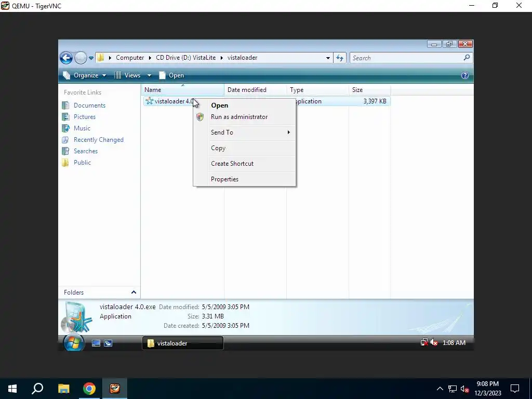Image resolution: width=532 pixels, height=399 pixels.
Task: Click the Views toolbar button
Action: (x=128, y=75)
